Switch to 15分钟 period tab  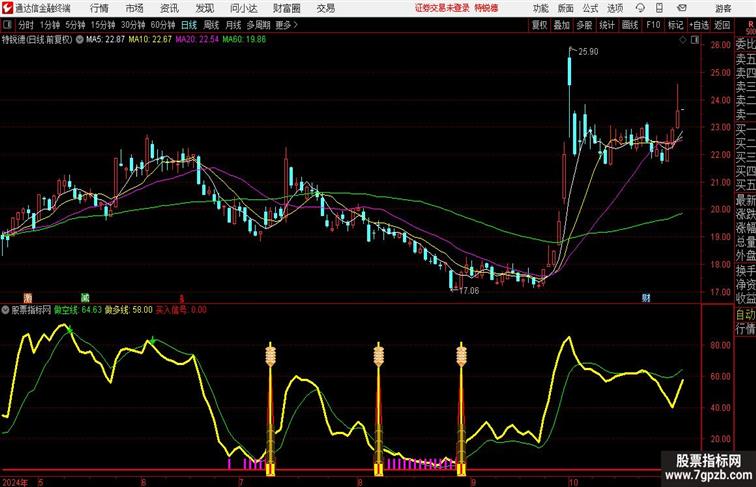[103, 25]
